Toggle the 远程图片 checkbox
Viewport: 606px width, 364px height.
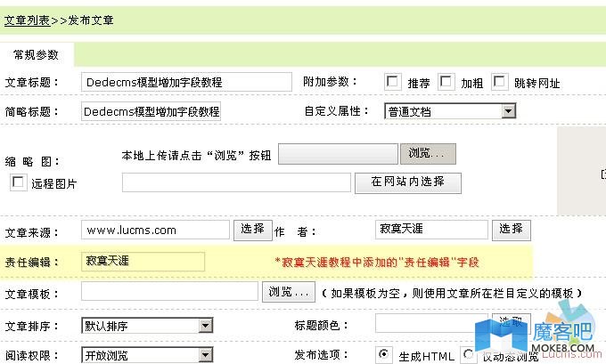point(17,182)
